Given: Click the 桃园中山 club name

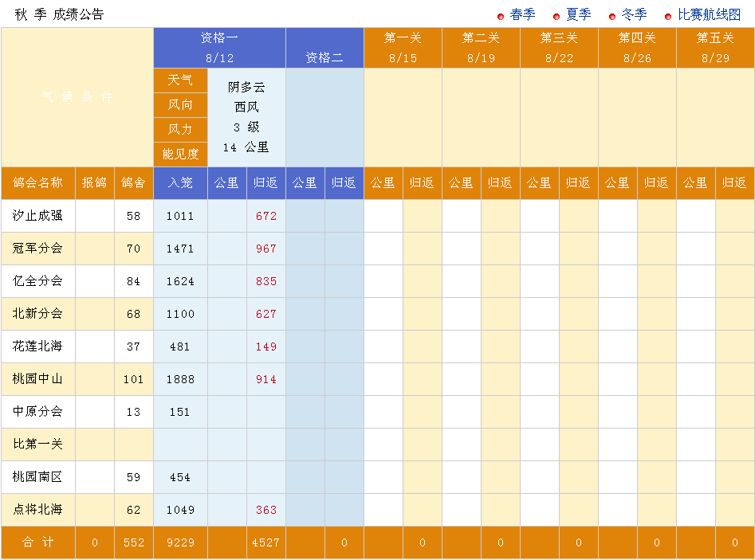Looking at the screenshot, I should (37, 379).
